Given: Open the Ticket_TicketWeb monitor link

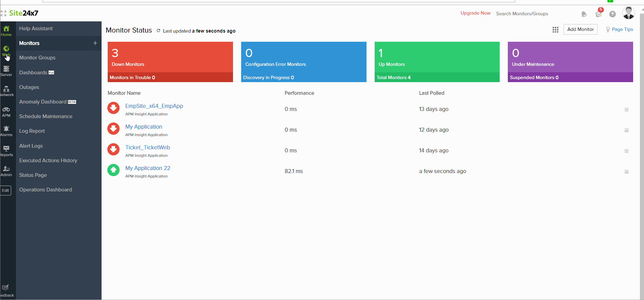Looking at the screenshot, I should point(147,147).
